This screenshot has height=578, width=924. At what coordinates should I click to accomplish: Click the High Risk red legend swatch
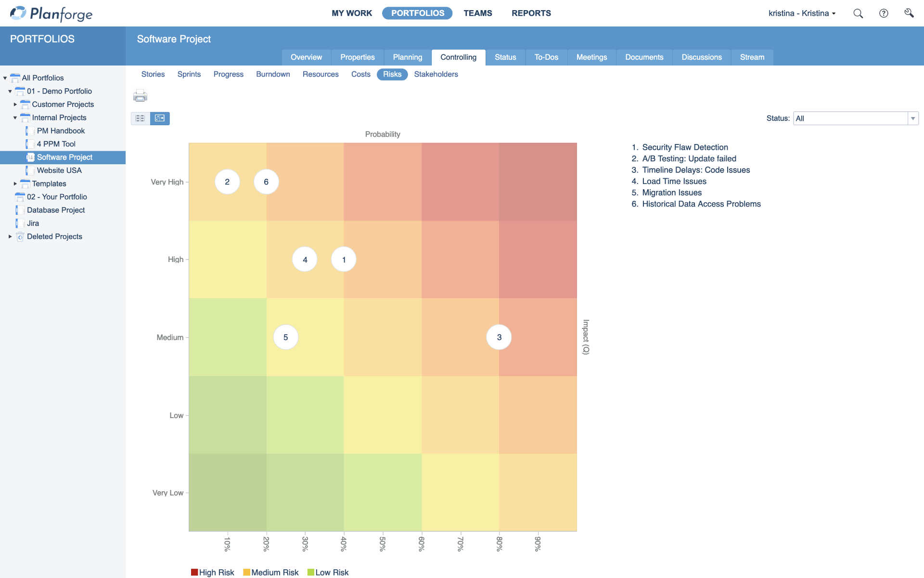tap(194, 572)
